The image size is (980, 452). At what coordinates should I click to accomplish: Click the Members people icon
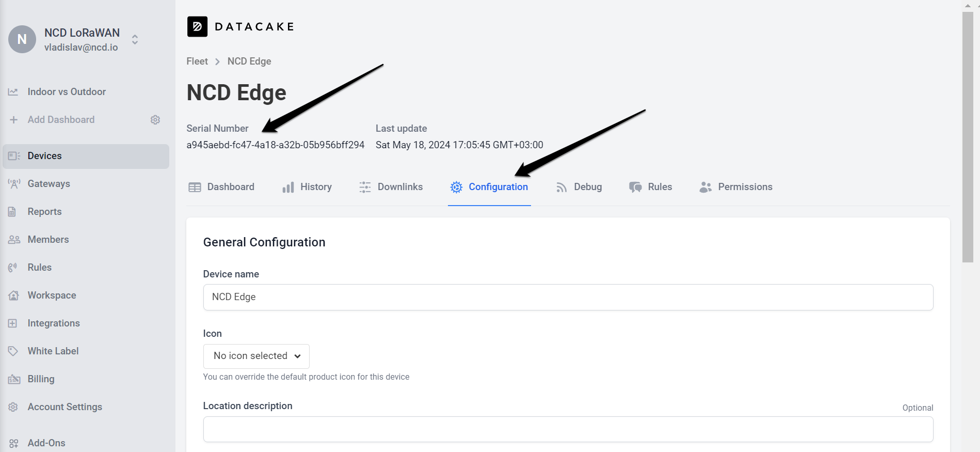(x=13, y=239)
